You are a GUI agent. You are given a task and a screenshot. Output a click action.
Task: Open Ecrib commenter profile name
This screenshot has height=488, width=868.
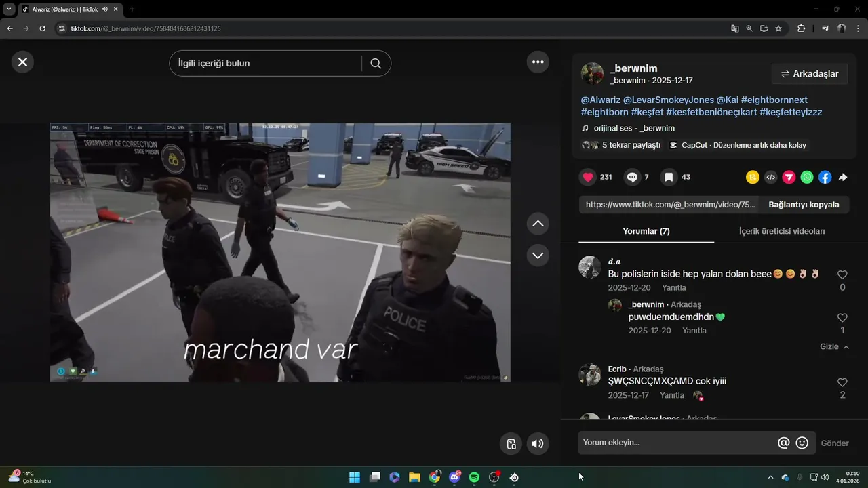617,369
